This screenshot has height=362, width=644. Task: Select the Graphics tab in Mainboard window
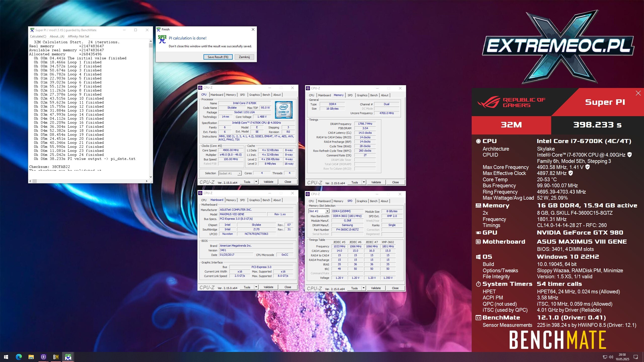pyautogui.click(x=254, y=200)
